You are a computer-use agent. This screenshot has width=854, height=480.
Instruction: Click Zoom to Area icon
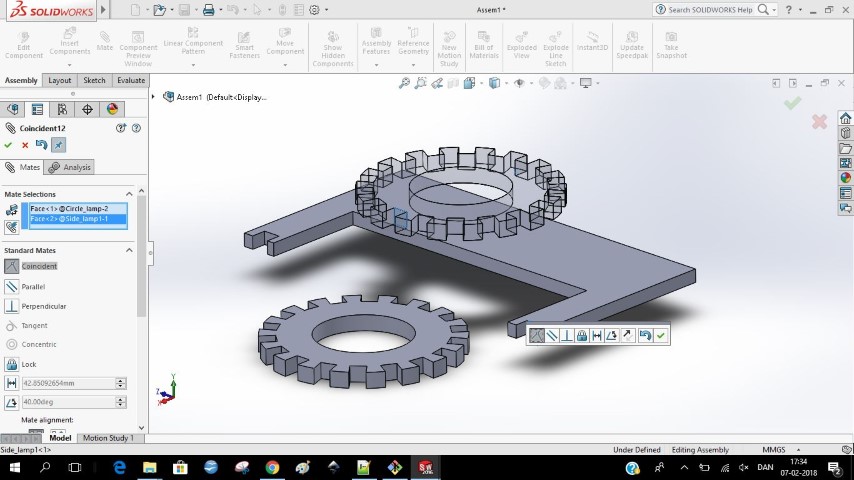[x=420, y=83]
